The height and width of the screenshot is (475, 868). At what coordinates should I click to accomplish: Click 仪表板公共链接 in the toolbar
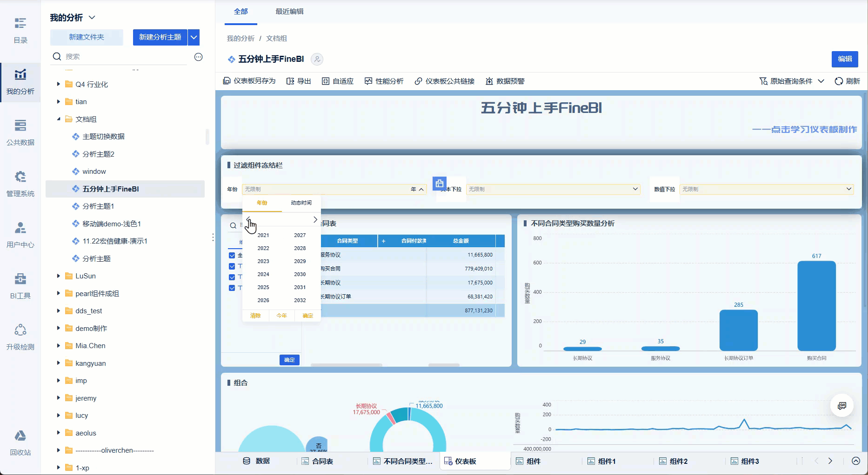click(x=445, y=81)
